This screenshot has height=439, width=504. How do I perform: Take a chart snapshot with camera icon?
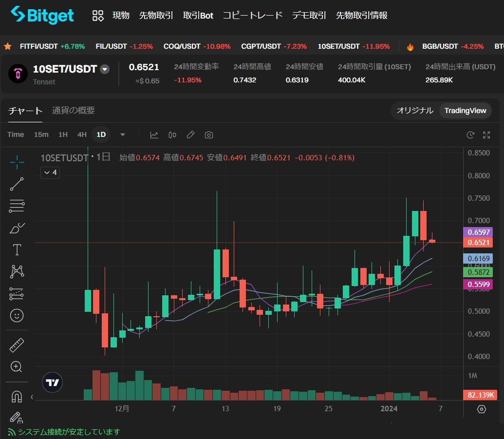click(x=209, y=135)
